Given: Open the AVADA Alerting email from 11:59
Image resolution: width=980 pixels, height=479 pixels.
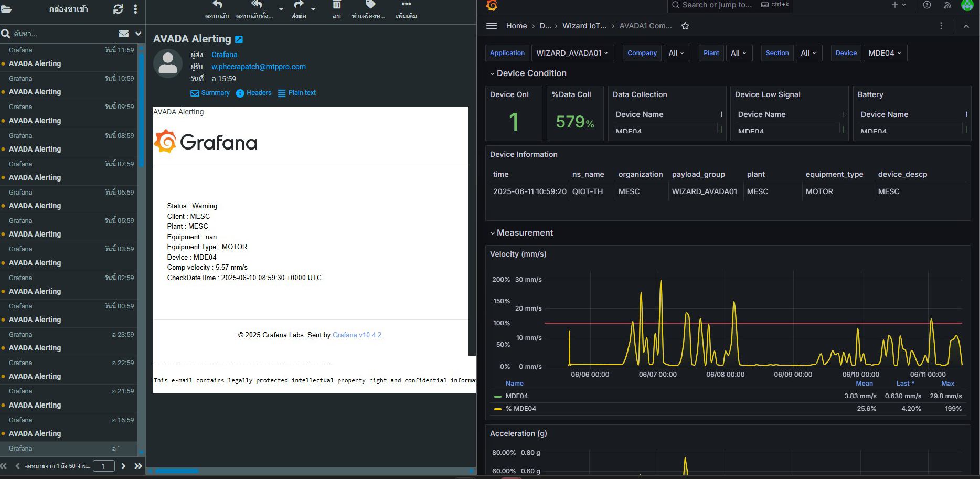Looking at the screenshot, I should tap(69, 57).
